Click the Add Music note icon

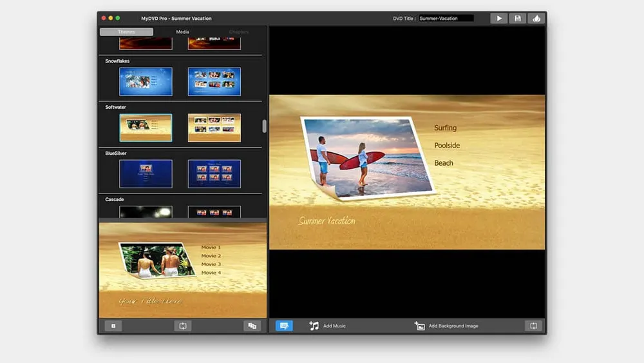(314, 326)
